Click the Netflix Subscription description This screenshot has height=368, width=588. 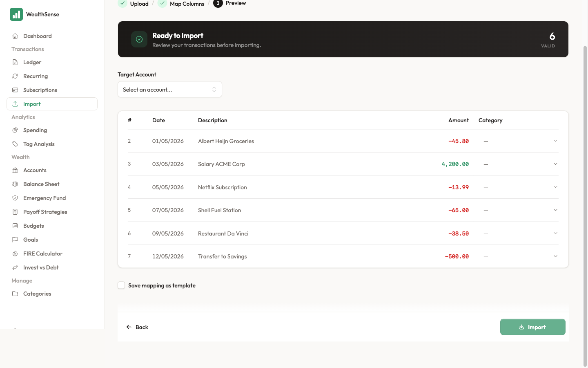222,187
